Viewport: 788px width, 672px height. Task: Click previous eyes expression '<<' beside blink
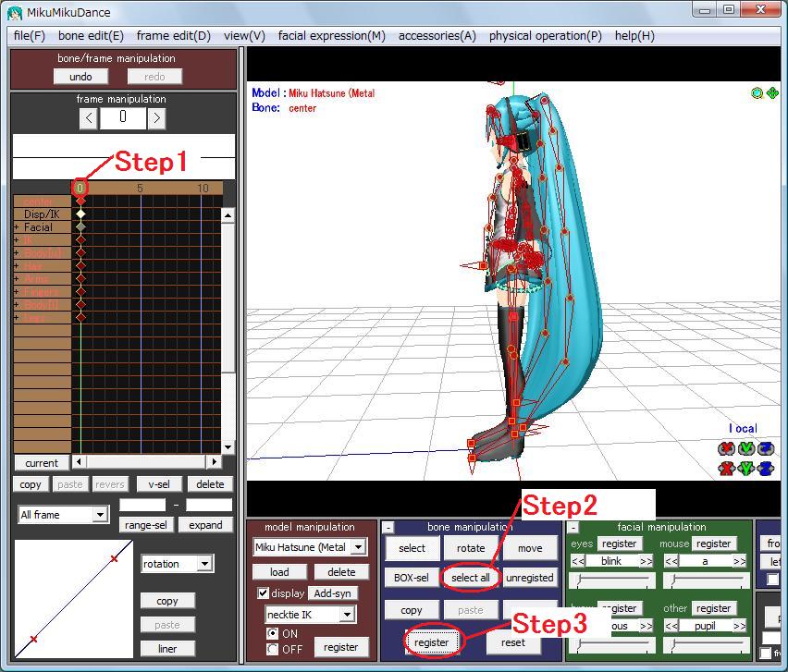tap(578, 561)
